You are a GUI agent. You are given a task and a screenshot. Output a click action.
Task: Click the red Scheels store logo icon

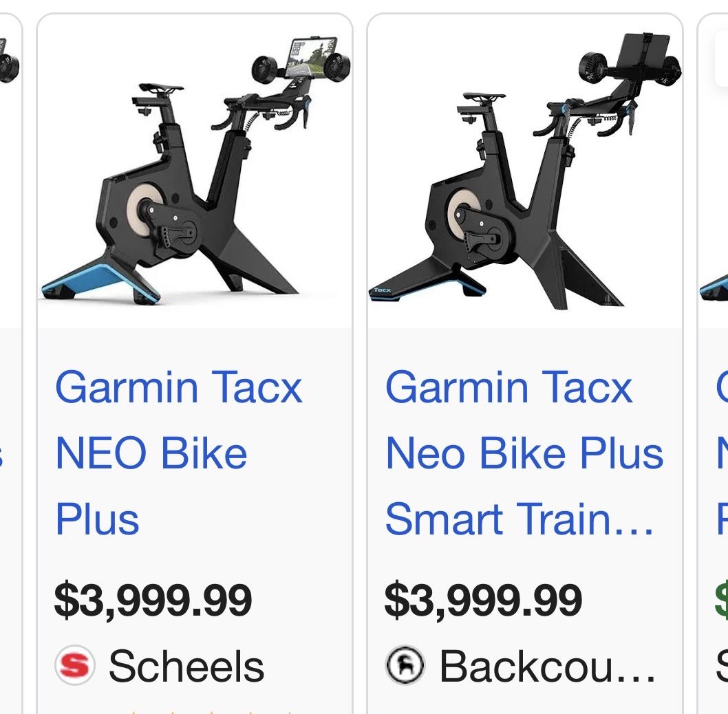(x=74, y=666)
